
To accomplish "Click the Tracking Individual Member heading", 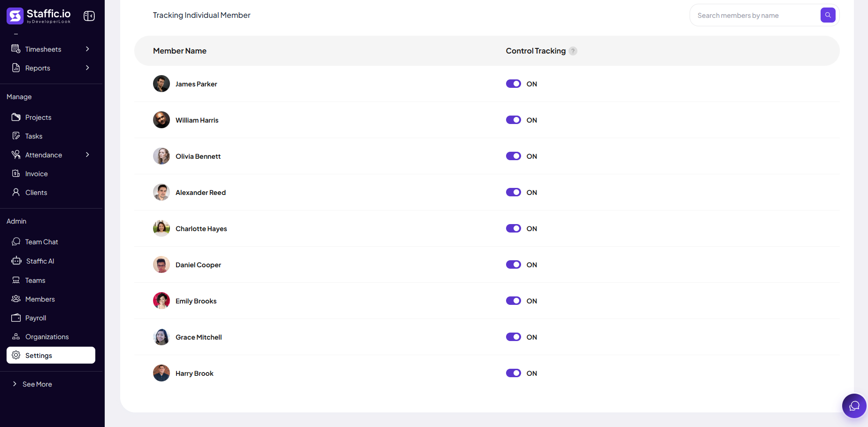I will (201, 15).
